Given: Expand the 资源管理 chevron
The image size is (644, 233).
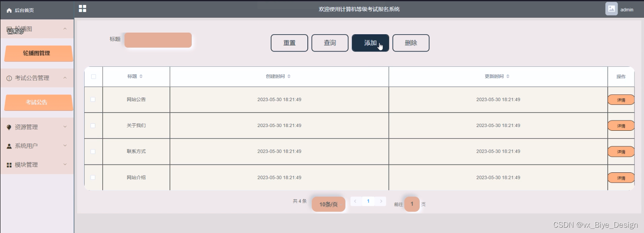Looking at the screenshot, I should [65, 127].
